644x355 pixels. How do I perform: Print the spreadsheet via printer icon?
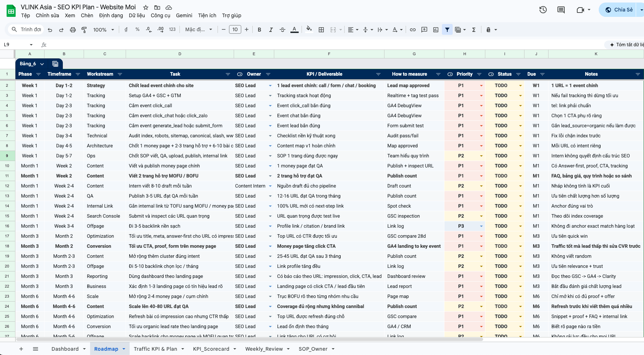[73, 30]
